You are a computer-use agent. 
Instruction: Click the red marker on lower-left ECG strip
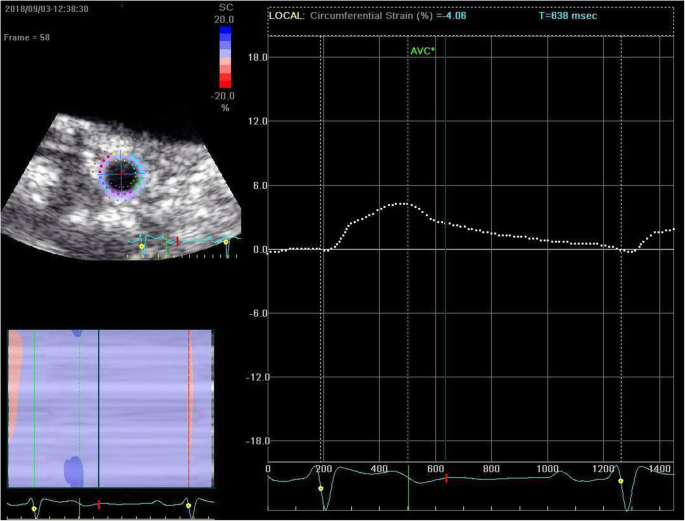(99, 504)
